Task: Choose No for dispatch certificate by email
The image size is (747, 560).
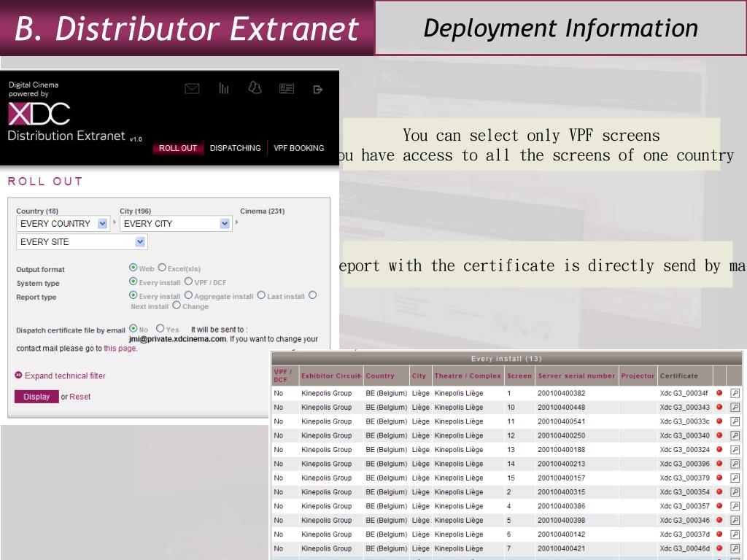Action: click(x=133, y=328)
